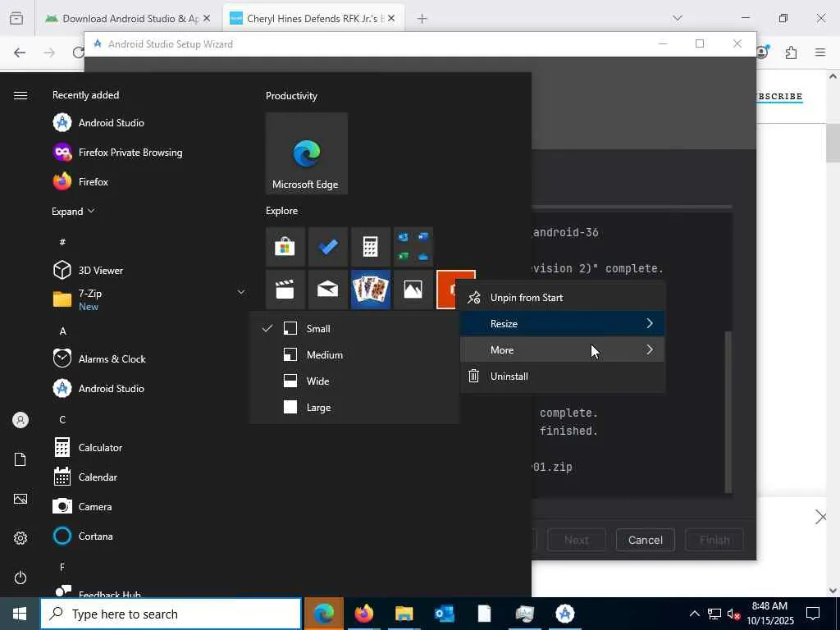Open the notification center
Image resolution: width=840 pixels, height=630 pixels.
[x=813, y=614]
